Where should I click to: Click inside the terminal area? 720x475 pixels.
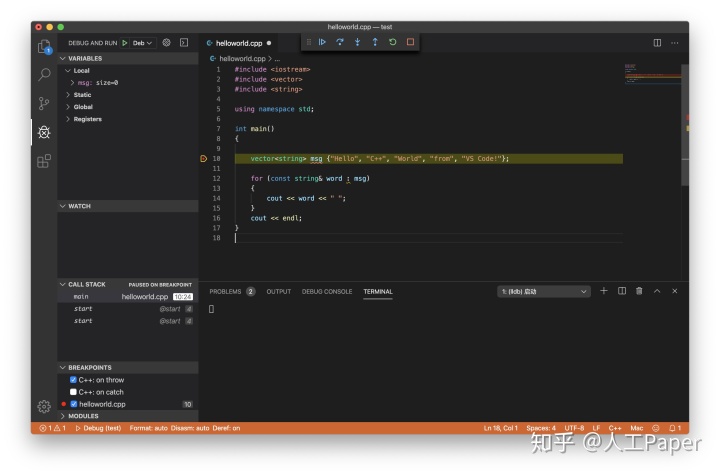(x=444, y=361)
